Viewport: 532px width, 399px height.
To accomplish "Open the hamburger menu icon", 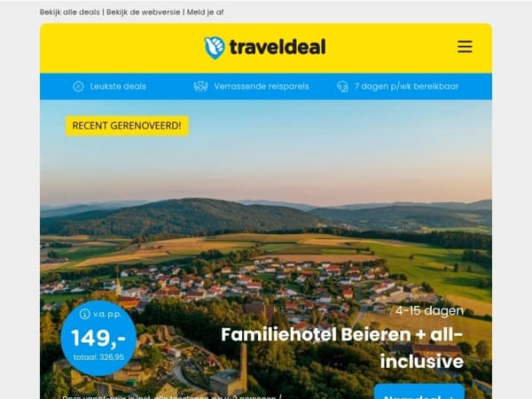I will [x=465, y=47].
